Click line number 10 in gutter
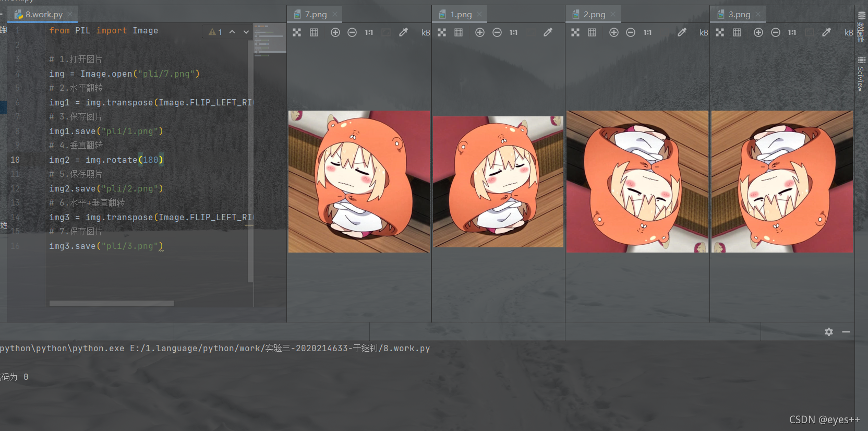 (x=15, y=160)
